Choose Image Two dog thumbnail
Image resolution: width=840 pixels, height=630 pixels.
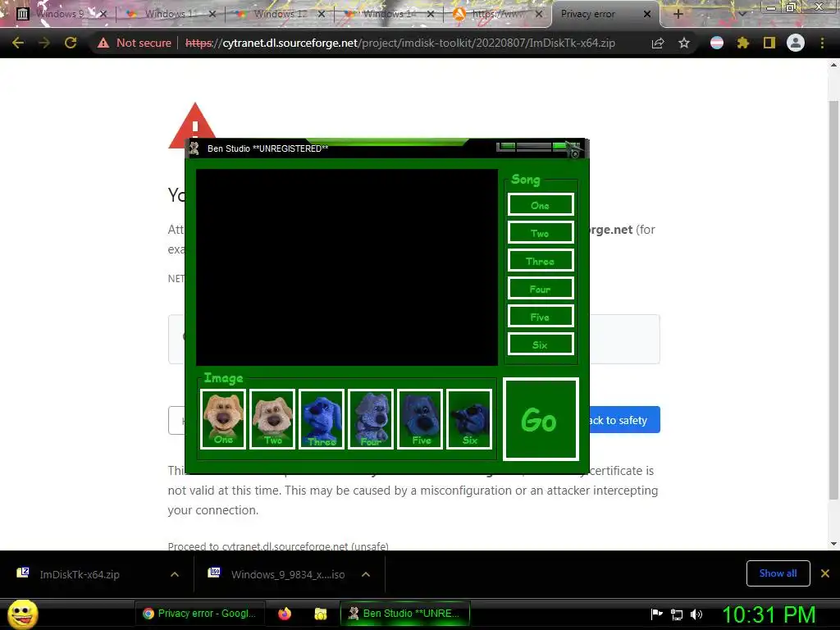272,419
